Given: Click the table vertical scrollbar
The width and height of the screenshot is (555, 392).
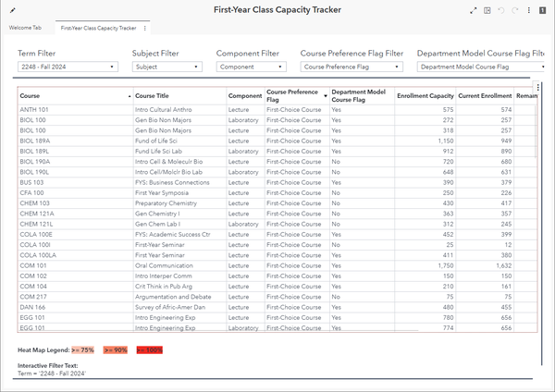Looking at the screenshot, I should pos(536,131).
